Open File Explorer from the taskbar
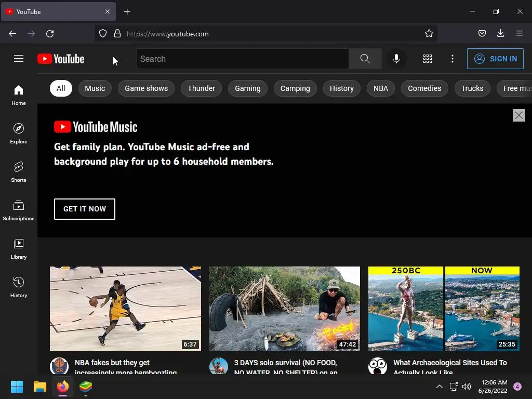 click(39, 387)
